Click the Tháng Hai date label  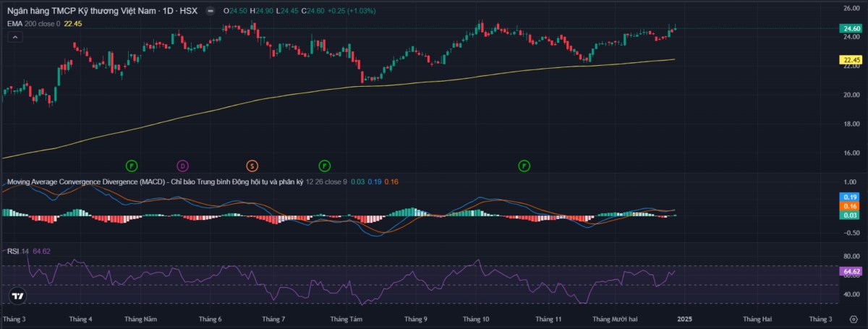tap(757, 319)
